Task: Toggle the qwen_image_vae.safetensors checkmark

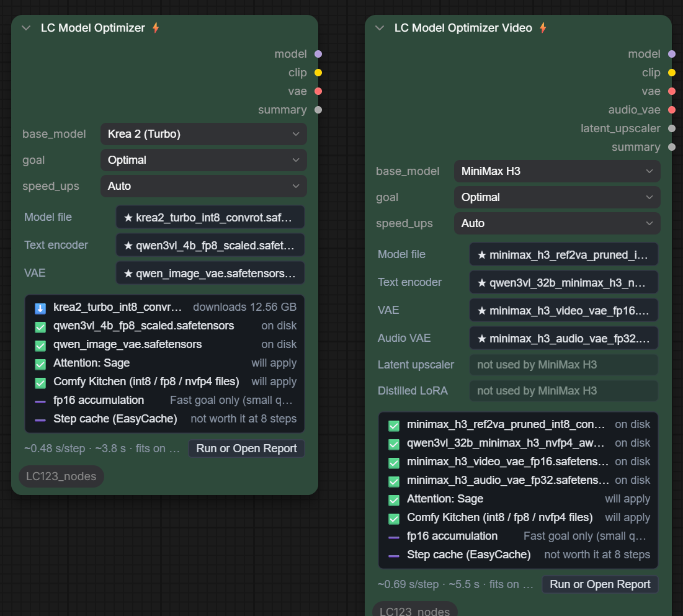Action: pyautogui.click(x=40, y=346)
